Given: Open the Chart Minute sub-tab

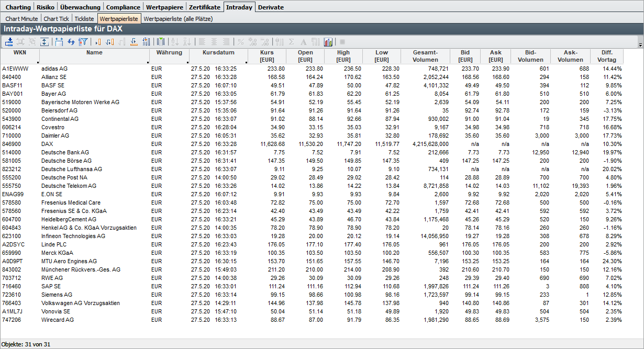Looking at the screenshot, I should click(x=21, y=18).
